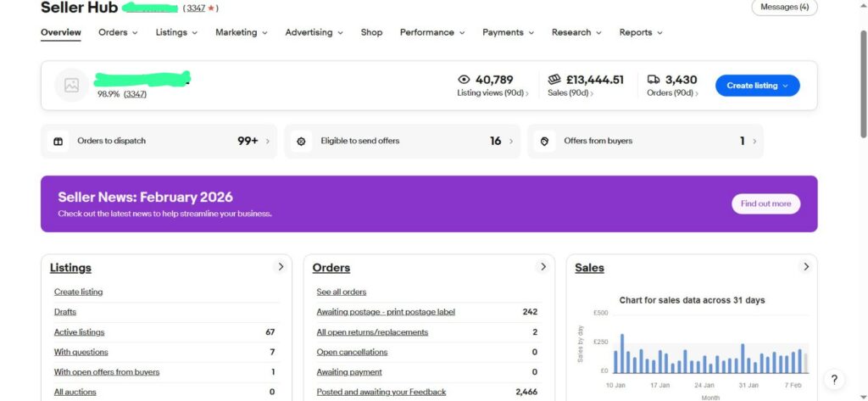Click the money icon next to Sales total
The height and width of the screenshot is (401, 868).
[x=554, y=80]
